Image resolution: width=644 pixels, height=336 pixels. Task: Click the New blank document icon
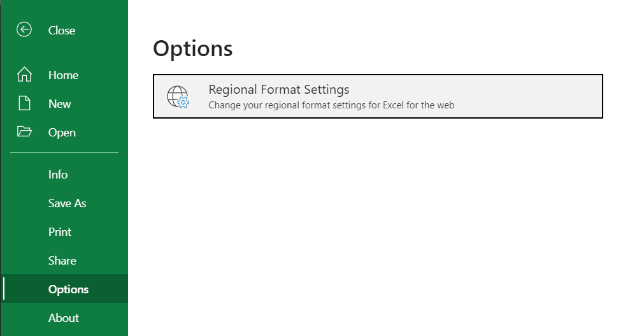click(x=24, y=103)
